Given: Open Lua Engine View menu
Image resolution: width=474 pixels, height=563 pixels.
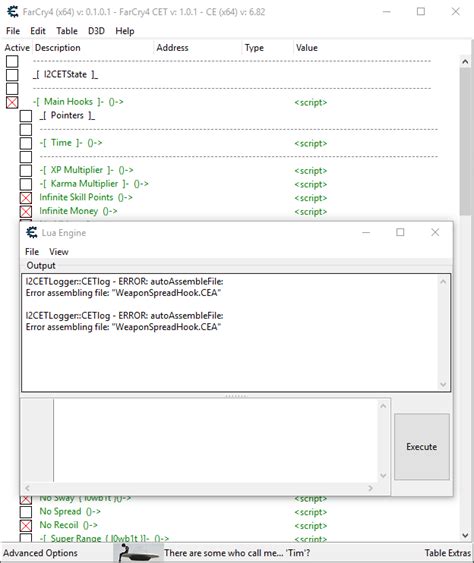Looking at the screenshot, I should pos(59,252).
